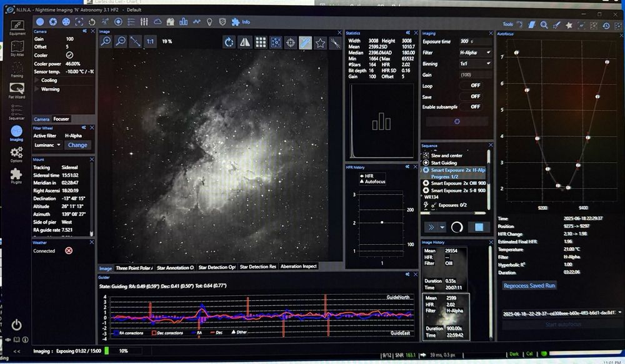Viewport: 625px width, 364px height.
Task: Toggle RA corrections in guider legend
Action: pos(129,333)
